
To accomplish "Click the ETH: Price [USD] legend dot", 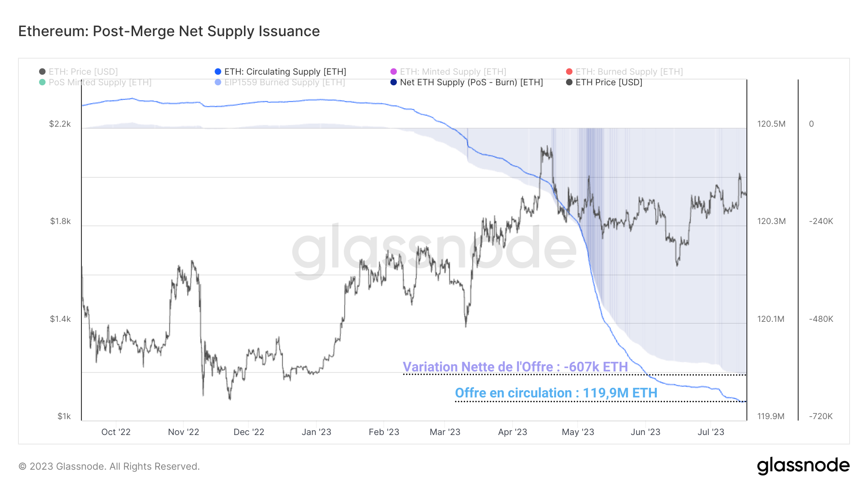I will click(x=42, y=72).
